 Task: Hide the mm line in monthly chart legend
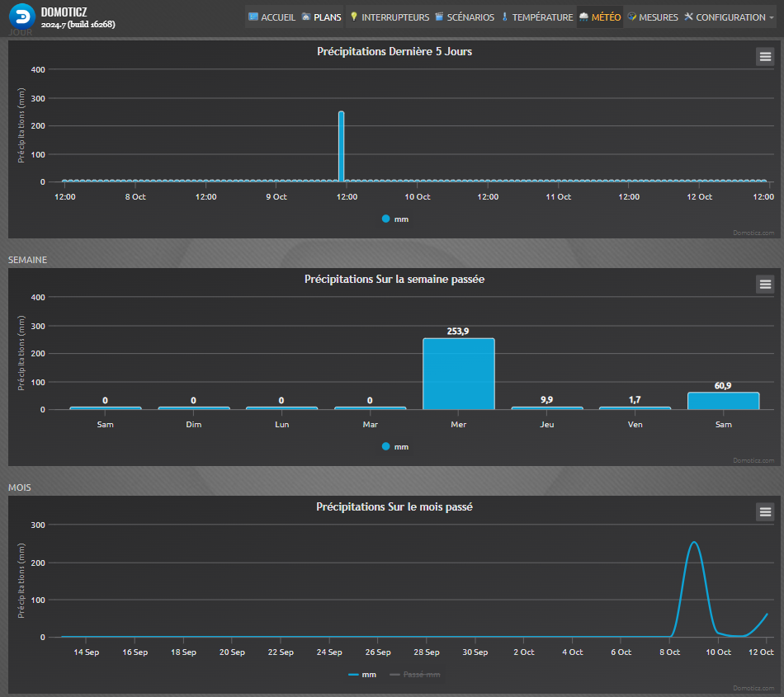tap(362, 675)
